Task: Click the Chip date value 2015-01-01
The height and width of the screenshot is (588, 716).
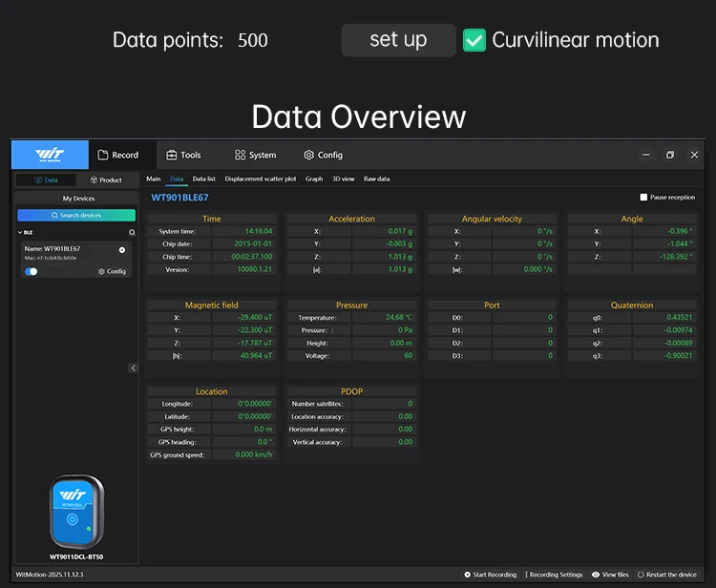Action: tap(253, 243)
